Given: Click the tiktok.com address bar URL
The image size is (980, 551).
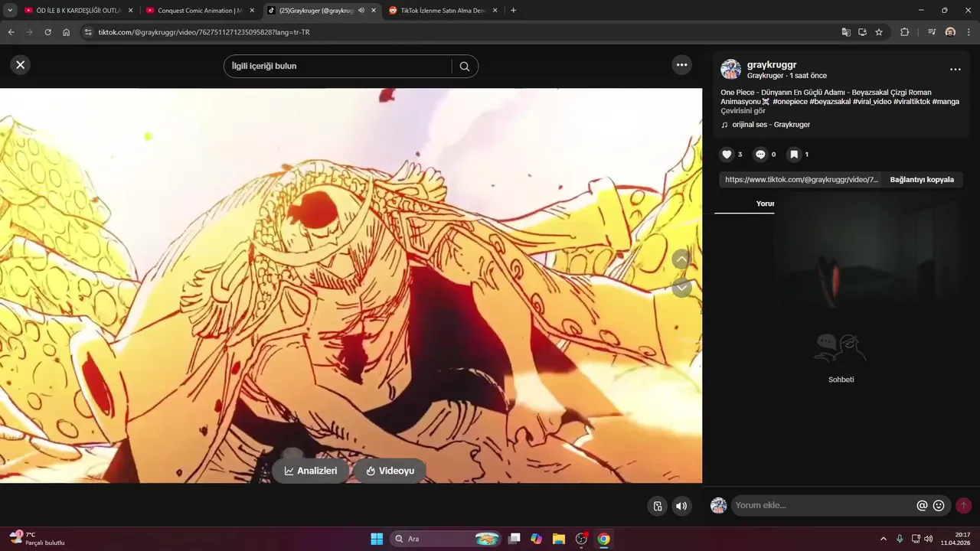Looking at the screenshot, I should coord(204,32).
